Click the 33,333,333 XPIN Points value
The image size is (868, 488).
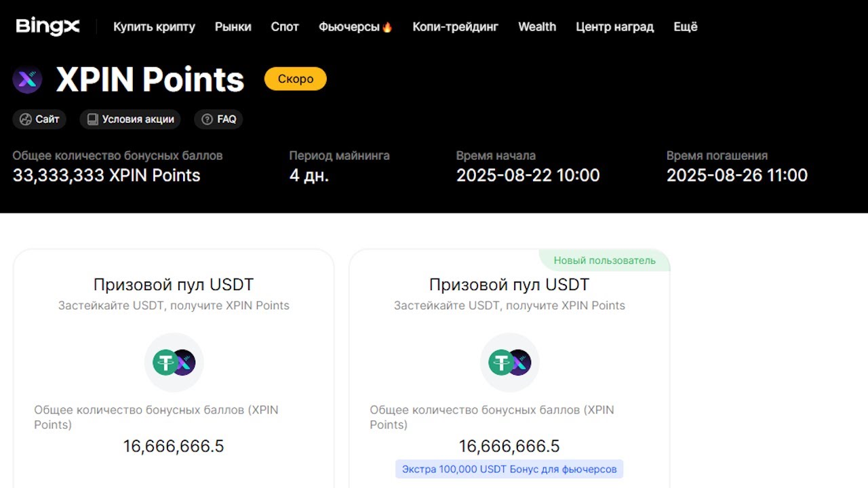click(106, 176)
